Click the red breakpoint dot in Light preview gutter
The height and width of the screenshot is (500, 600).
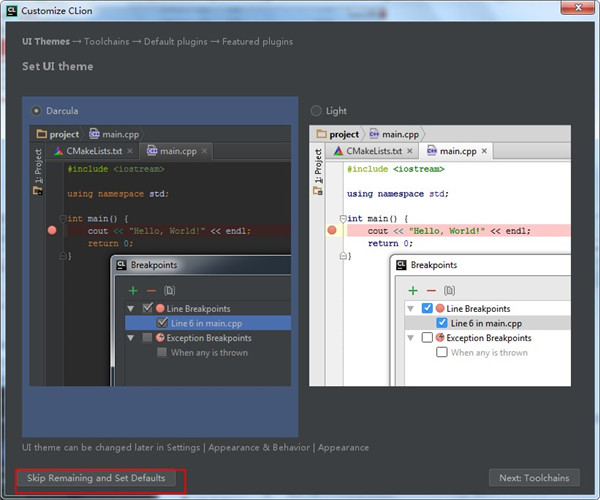tap(332, 230)
